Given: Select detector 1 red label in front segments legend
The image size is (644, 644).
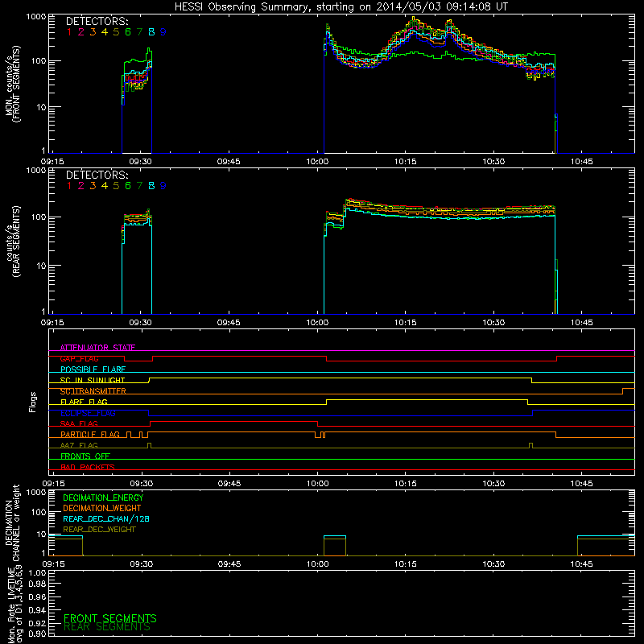Looking at the screenshot, I should (69, 32).
